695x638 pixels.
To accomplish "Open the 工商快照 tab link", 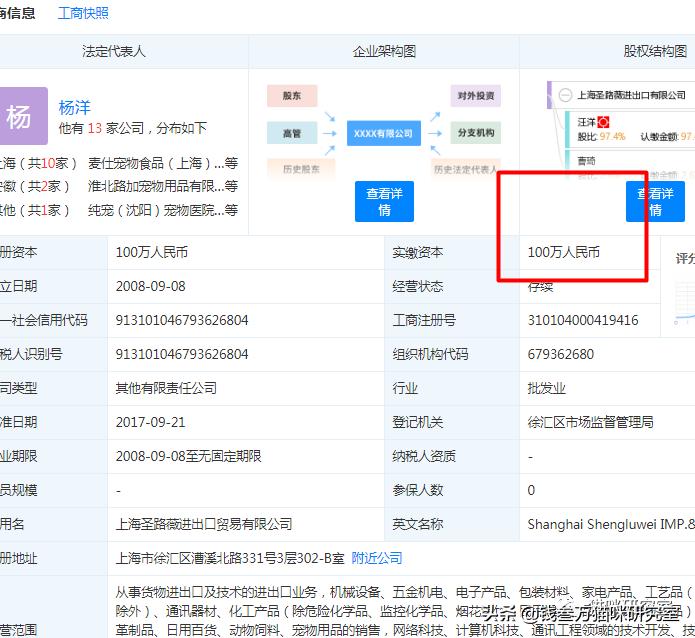I will tap(83, 13).
